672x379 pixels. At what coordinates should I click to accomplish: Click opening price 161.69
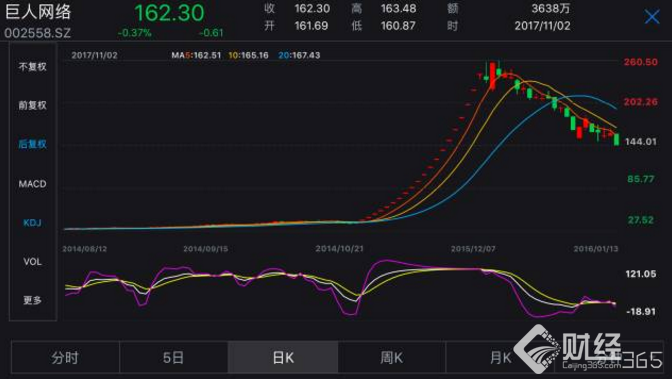coord(311,26)
